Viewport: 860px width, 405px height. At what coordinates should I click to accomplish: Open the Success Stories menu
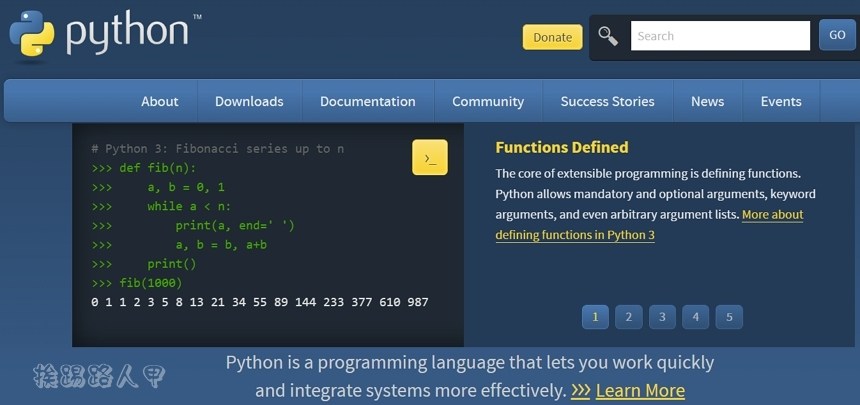607,102
